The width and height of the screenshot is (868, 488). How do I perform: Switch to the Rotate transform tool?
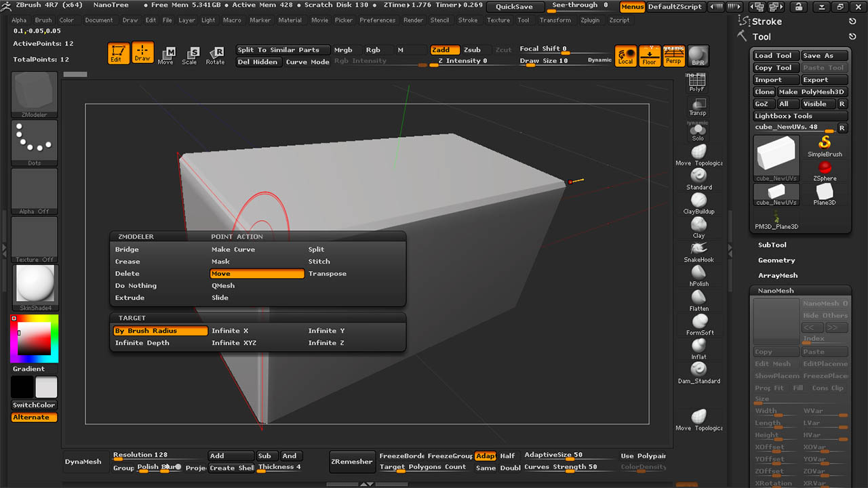pos(215,56)
